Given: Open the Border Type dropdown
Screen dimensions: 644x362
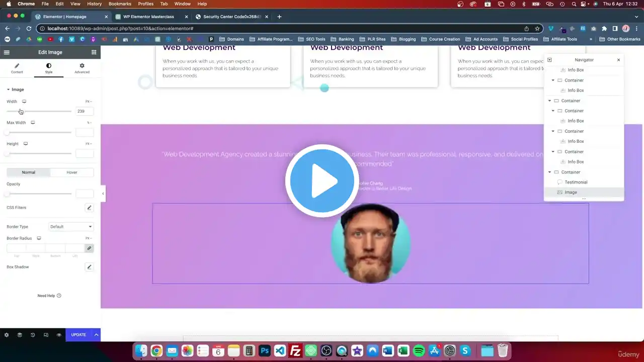Looking at the screenshot, I should click(x=71, y=227).
